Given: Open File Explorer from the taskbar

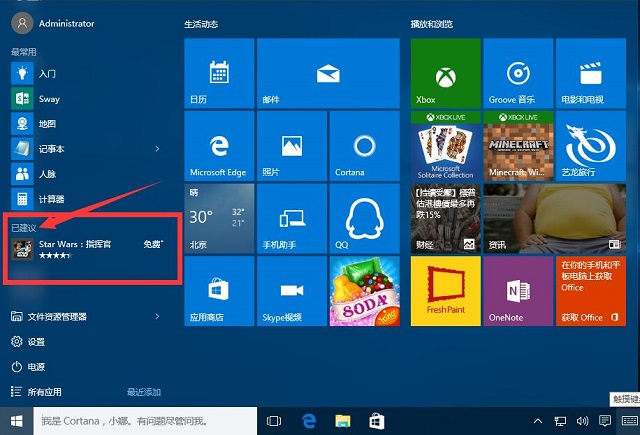Looking at the screenshot, I should [343, 421].
